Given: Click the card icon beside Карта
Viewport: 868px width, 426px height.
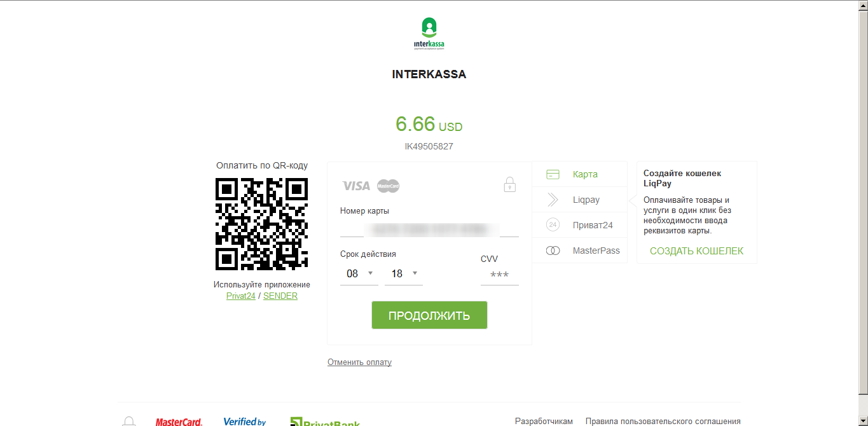Looking at the screenshot, I should coord(553,174).
